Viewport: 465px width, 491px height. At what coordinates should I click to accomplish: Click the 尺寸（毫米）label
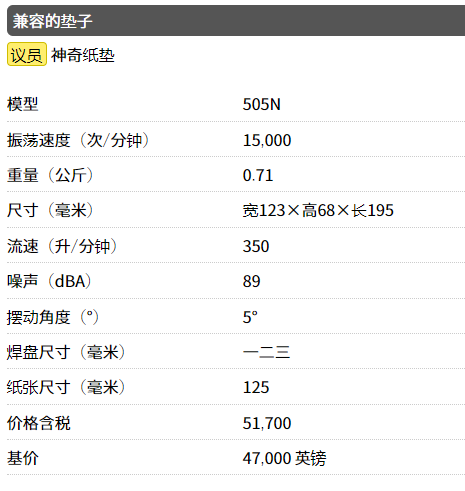coord(50,211)
